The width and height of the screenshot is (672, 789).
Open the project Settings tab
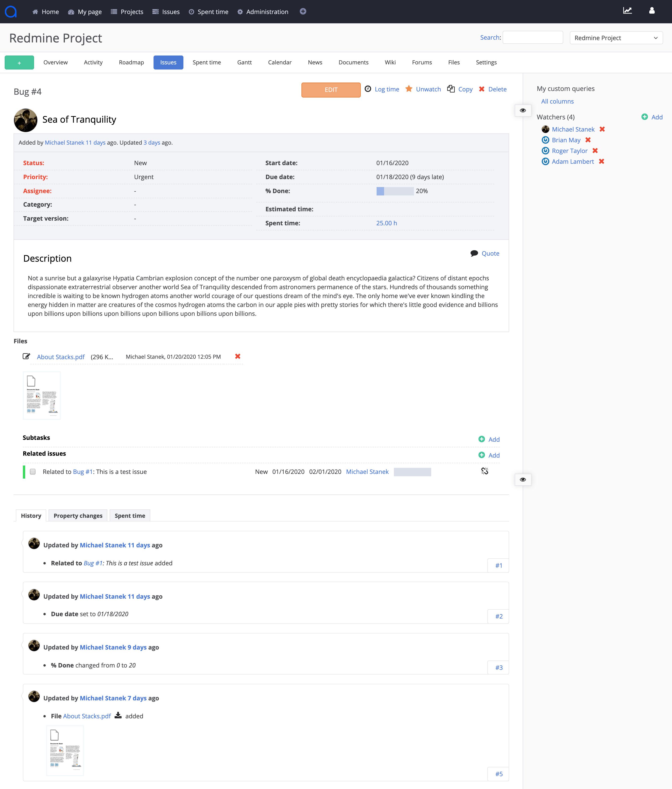[486, 63]
